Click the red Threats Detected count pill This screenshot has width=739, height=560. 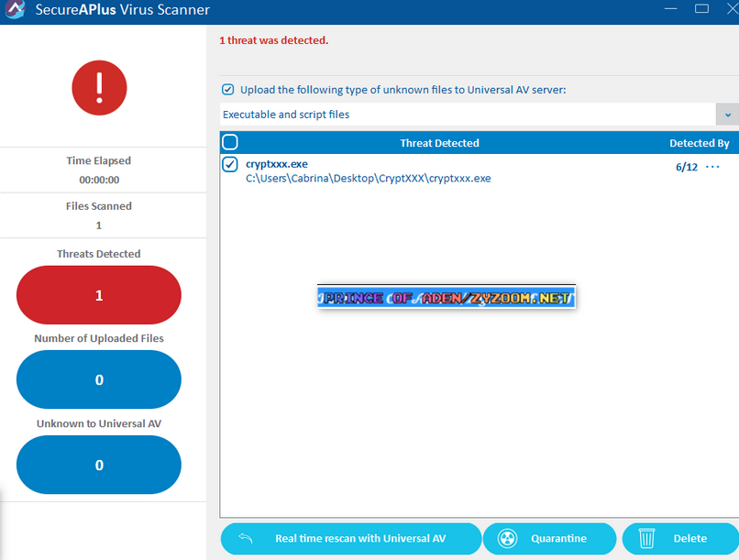point(99,295)
